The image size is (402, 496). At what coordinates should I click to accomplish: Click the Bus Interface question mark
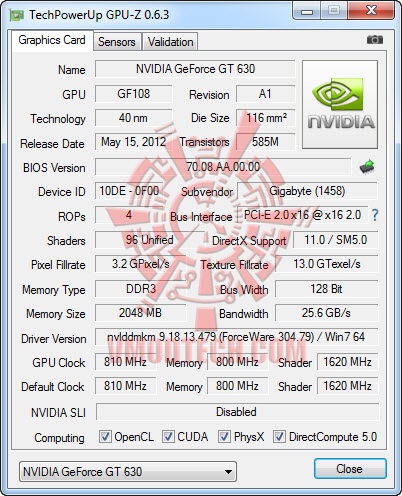tap(375, 215)
